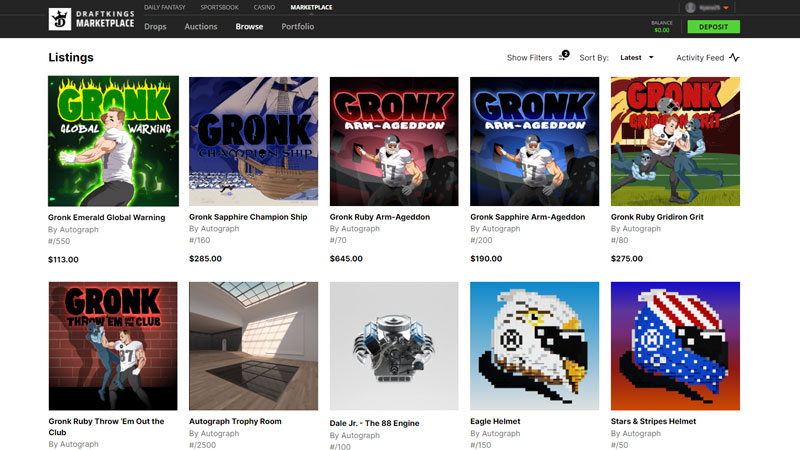
Task: Select the Marketplace top menu item
Action: click(x=311, y=8)
